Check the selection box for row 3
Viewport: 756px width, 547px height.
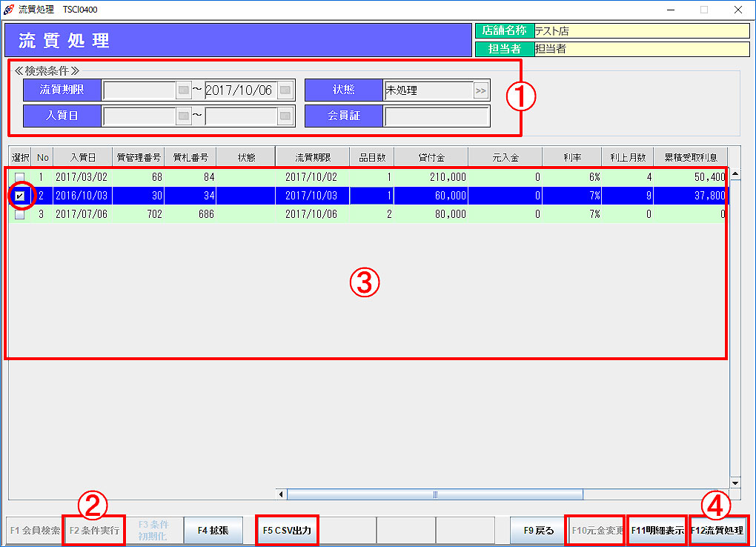click(x=20, y=214)
